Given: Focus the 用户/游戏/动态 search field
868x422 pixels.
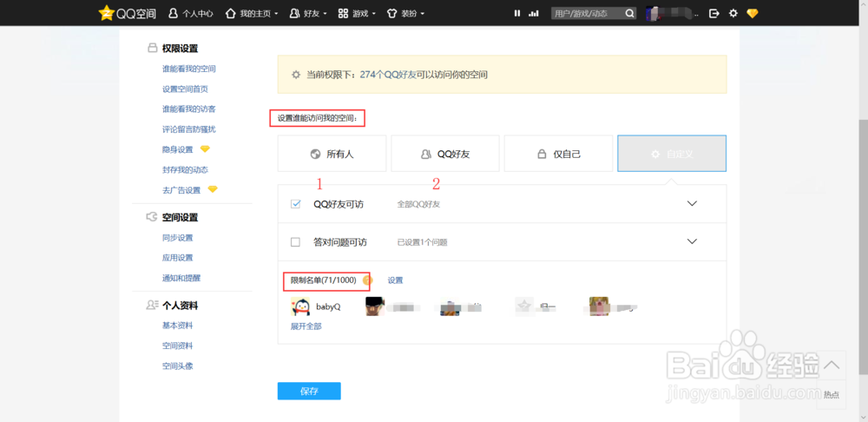Looking at the screenshot, I should pos(588,13).
